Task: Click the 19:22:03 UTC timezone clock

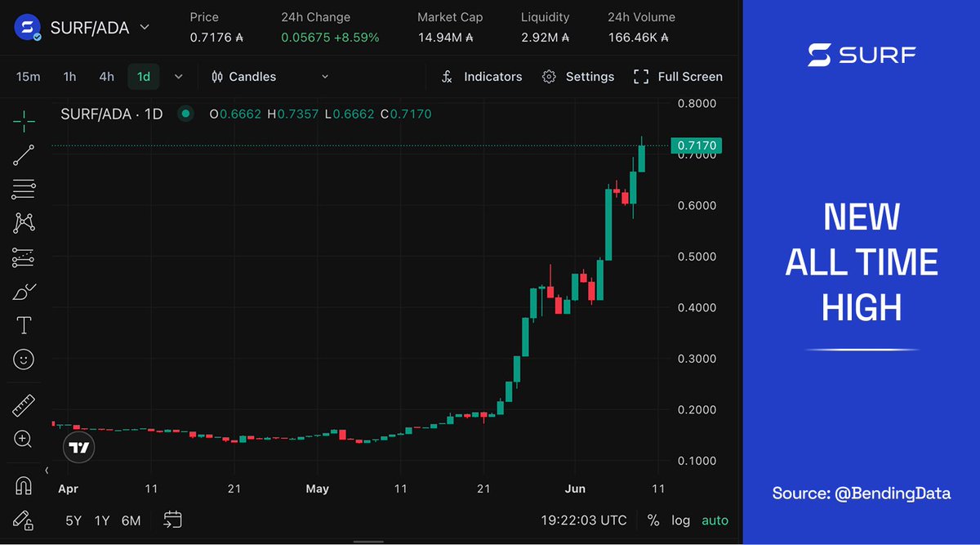Action: [584, 520]
